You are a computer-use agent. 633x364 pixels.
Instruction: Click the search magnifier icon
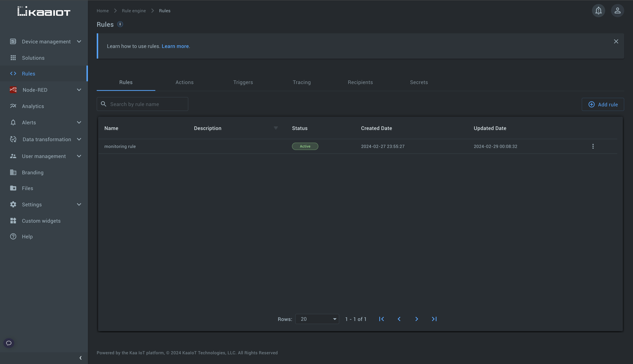click(x=103, y=104)
